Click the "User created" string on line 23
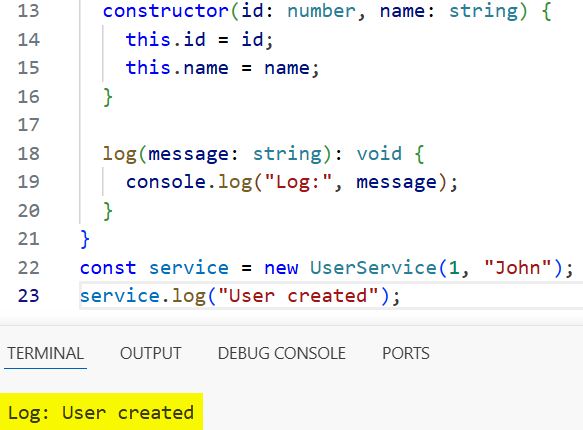583x430 pixels. [298, 296]
